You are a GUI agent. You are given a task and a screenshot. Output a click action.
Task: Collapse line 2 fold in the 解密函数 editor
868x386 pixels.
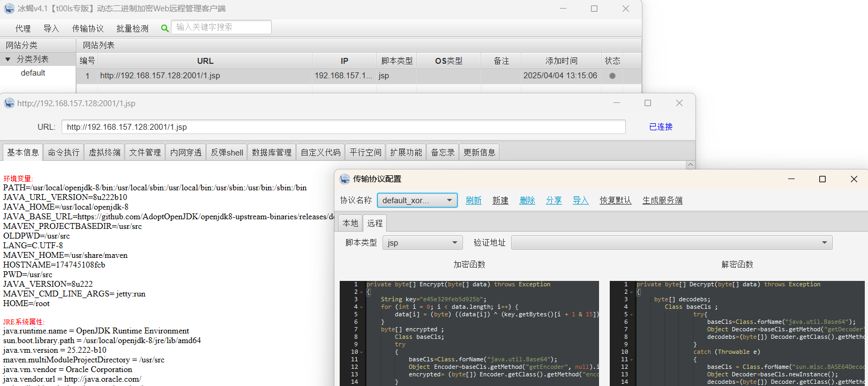coord(631,292)
